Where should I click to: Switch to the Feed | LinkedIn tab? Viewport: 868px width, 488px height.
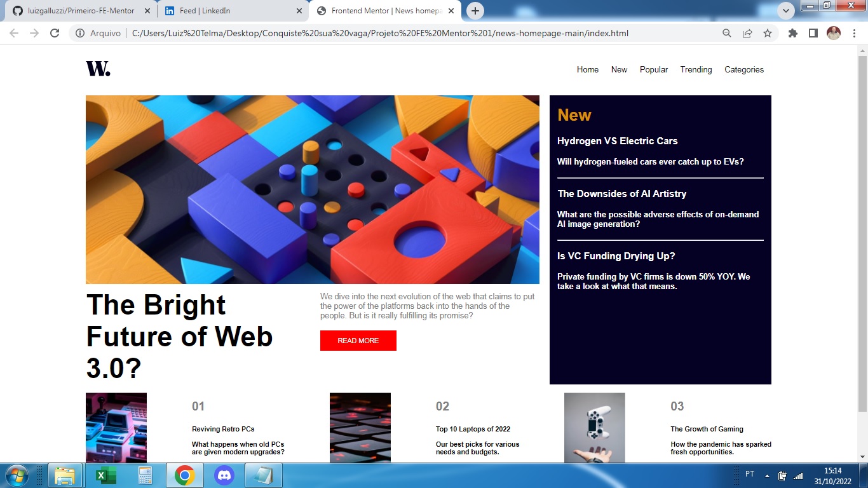[233, 11]
